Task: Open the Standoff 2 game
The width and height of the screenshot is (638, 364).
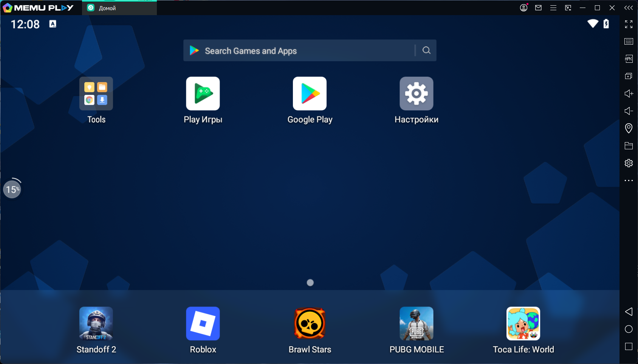Action: pyautogui.click(x=96, y=324)
